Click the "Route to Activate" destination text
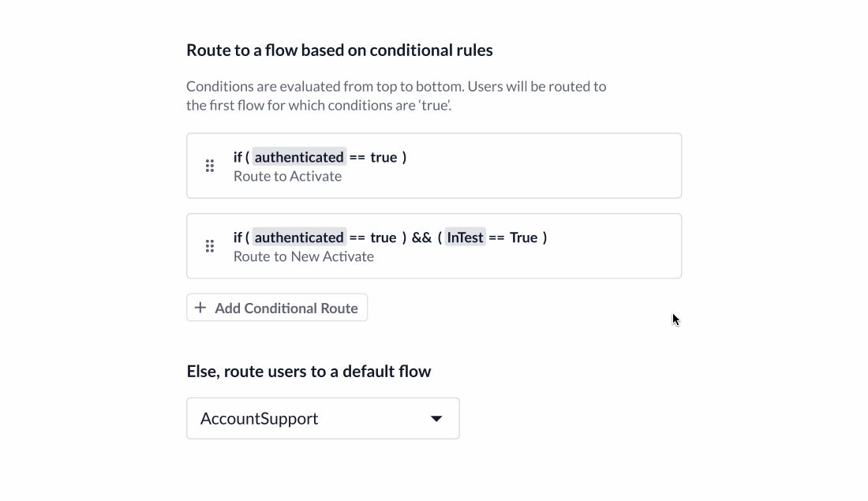The image size is (868, 501). (x=287, y=176)
